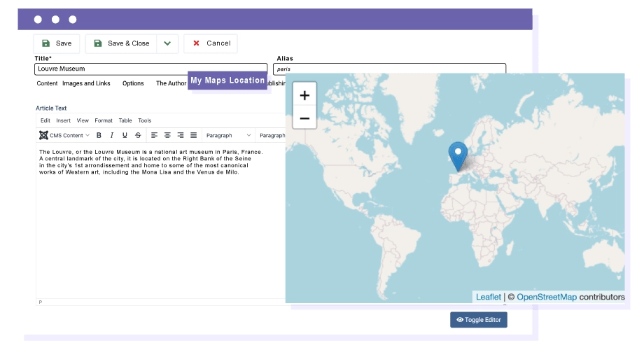644x350 pixels.
Task: Center align the text
Action: tap(167, 135)
